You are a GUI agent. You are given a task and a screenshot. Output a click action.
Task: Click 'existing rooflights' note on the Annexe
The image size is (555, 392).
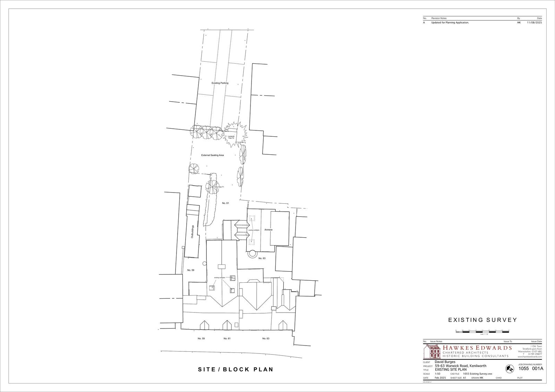254,230
